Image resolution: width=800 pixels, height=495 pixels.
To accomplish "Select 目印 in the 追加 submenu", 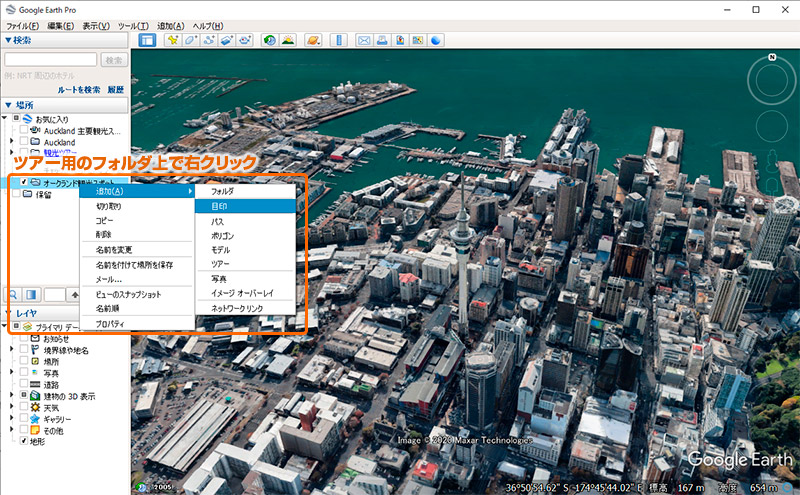I will click(245, 206).
